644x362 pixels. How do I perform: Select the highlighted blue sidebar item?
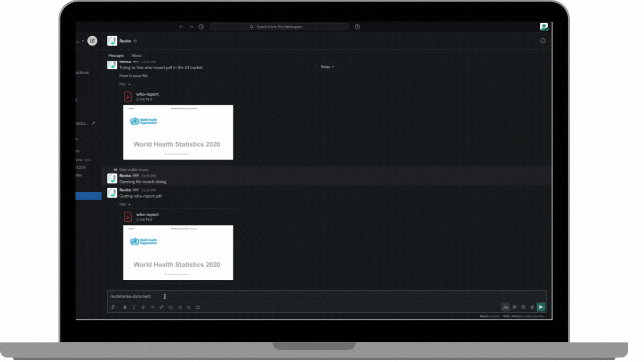pyautogui.click(x=89, y=196)
